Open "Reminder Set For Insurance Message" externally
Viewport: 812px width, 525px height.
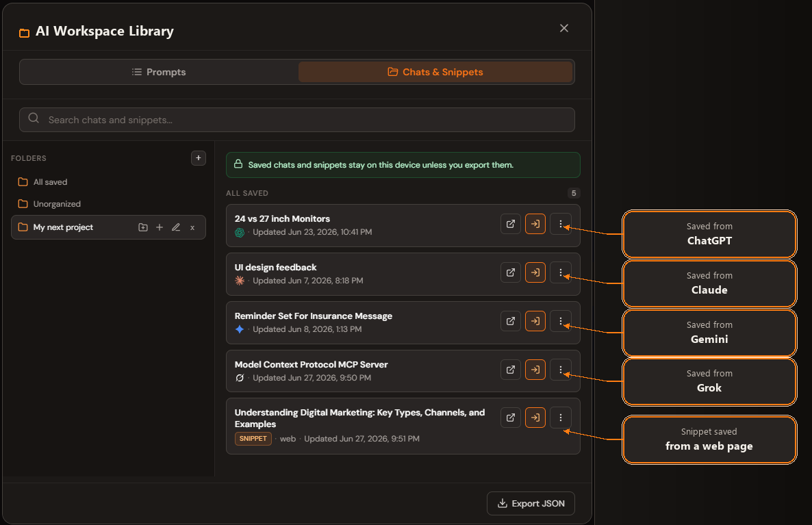tap(511, 321)
